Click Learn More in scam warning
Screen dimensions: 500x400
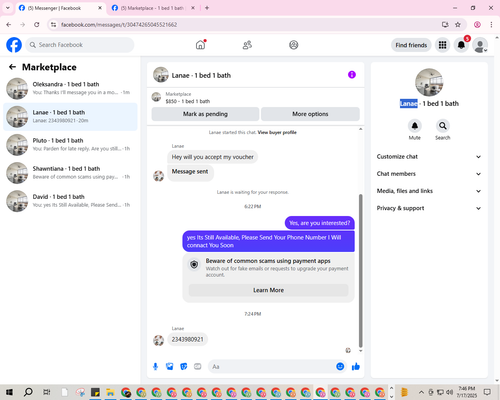click(x=268, y=290)
